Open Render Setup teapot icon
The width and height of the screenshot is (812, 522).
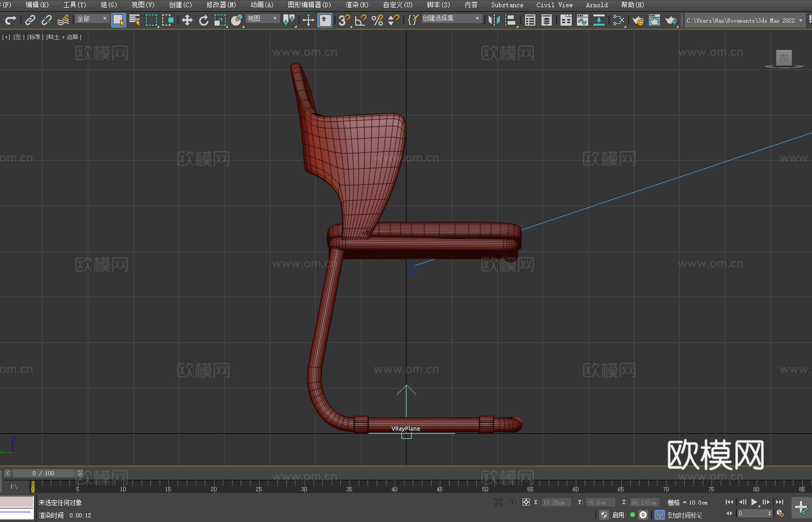[x=638, y=20]
